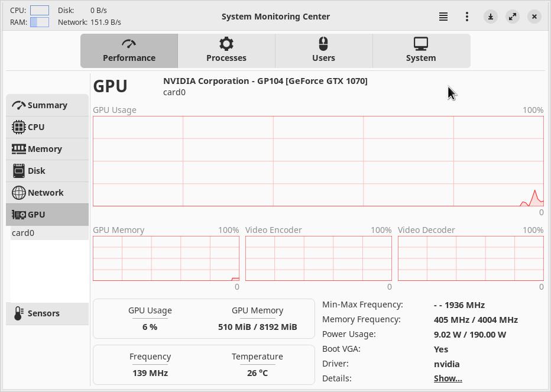This screenshot has height=392, width=551.
Task: Toggle fullscreen with the expand arrows icon
Action: [x=513, y=17]
